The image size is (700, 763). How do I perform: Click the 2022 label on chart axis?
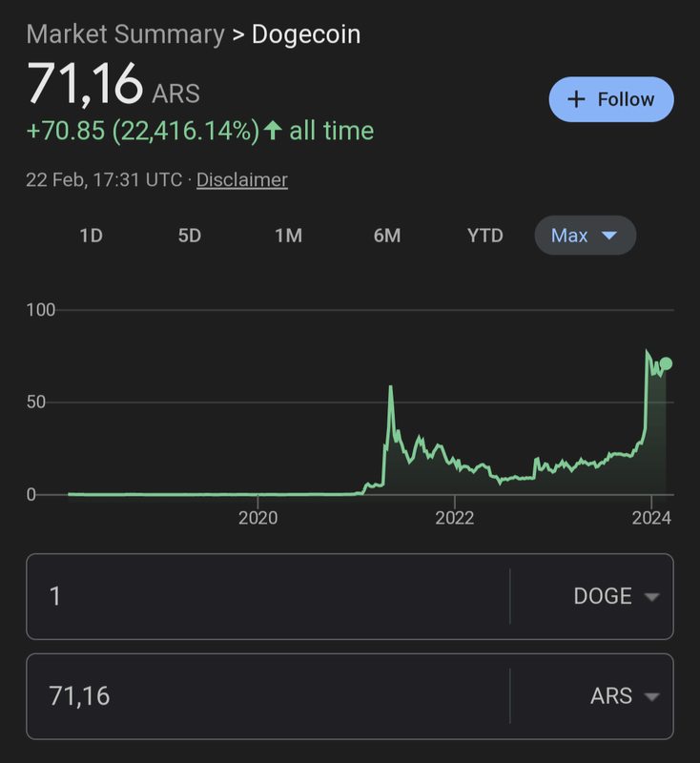point(455,518)
